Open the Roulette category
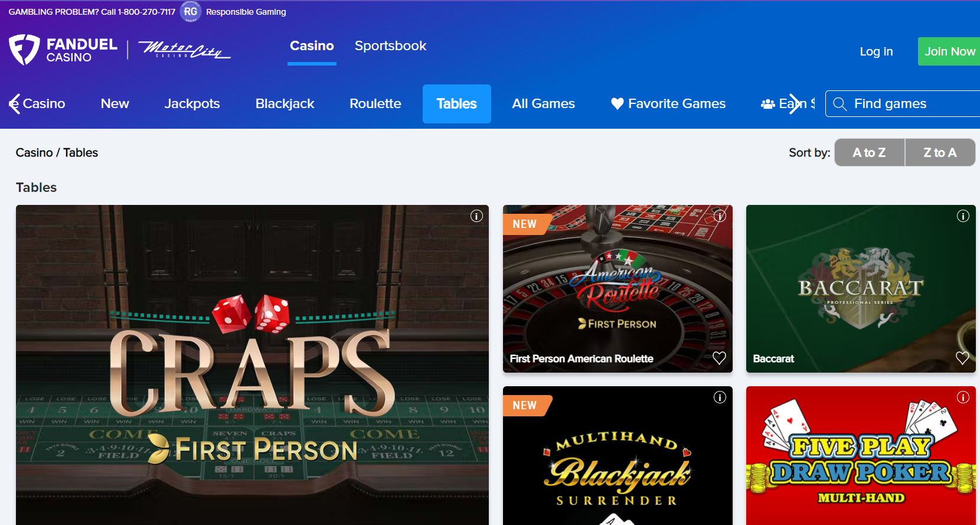 [x=375, y=104]
